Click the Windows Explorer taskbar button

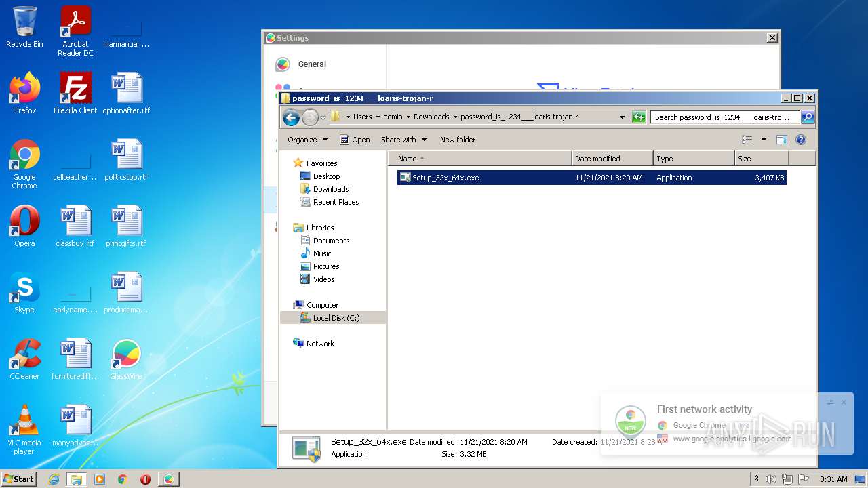tap(76, 479)
